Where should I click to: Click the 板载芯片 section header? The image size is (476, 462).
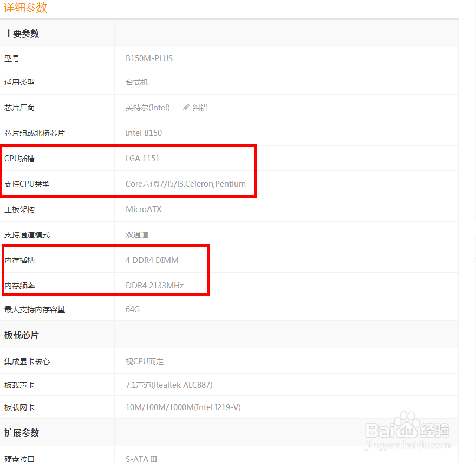(22, 335)
